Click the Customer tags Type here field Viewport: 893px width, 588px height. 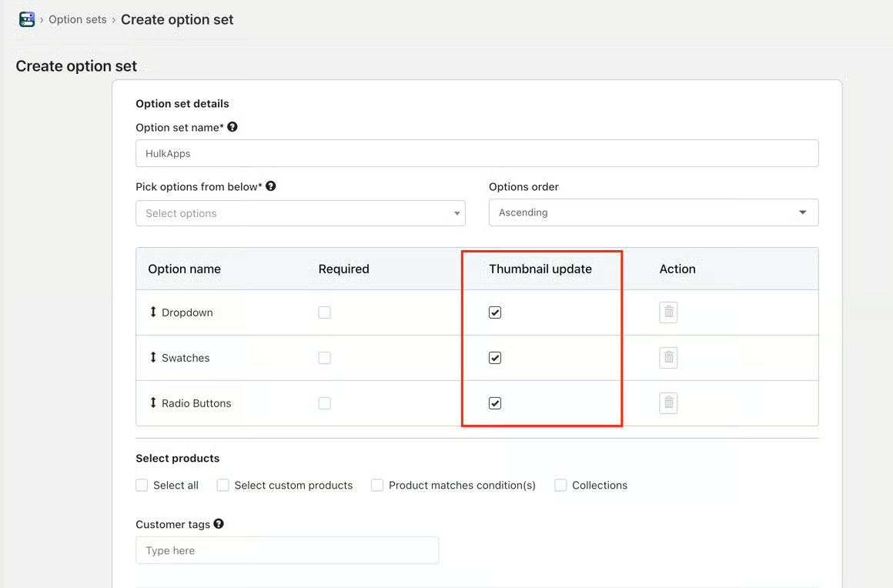[x=287, y=550]
